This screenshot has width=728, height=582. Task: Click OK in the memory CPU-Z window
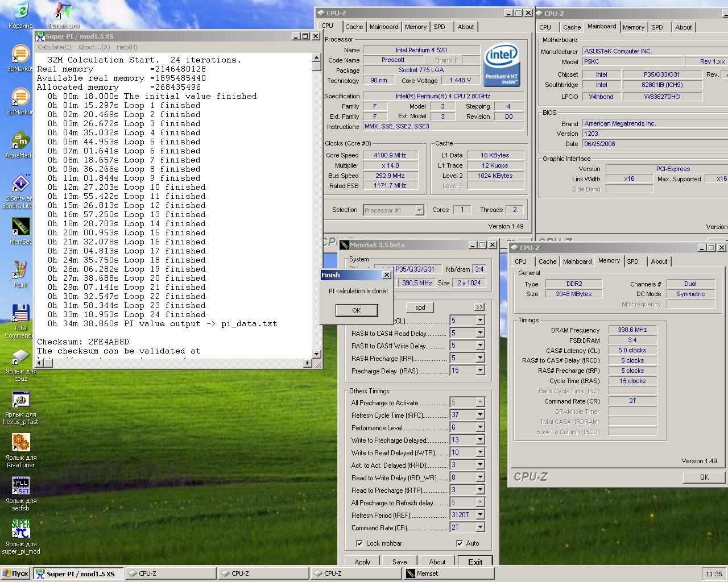(704, 477)
